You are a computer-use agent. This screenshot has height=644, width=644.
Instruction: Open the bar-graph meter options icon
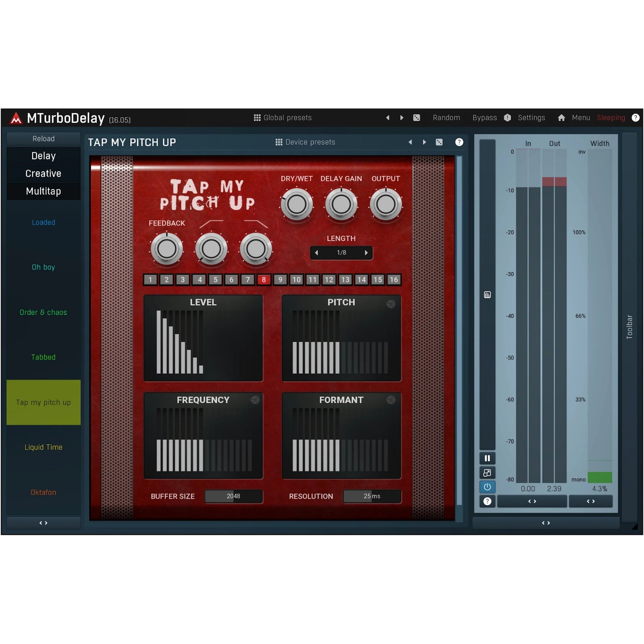point(487,295)
